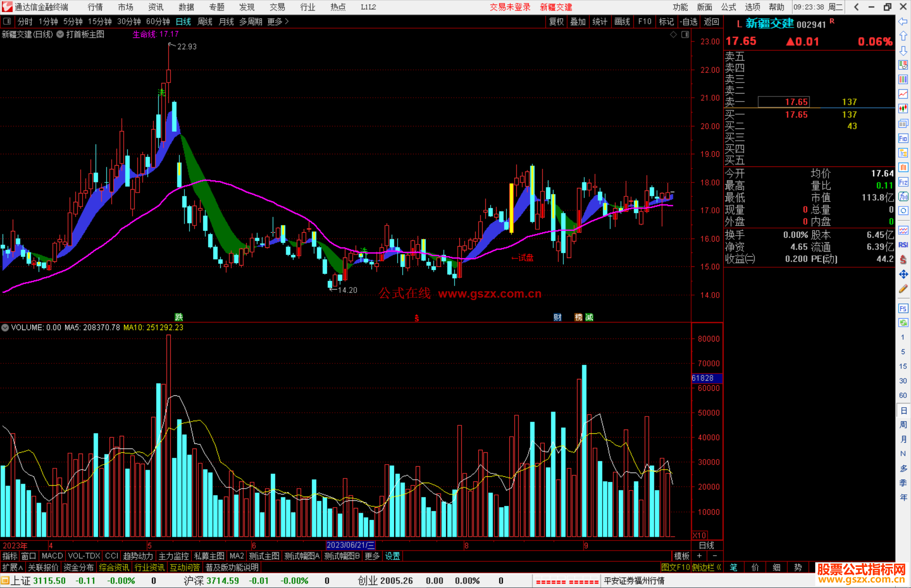Toggle the chart panel layout icon at top-left

(x=7, y=21)
